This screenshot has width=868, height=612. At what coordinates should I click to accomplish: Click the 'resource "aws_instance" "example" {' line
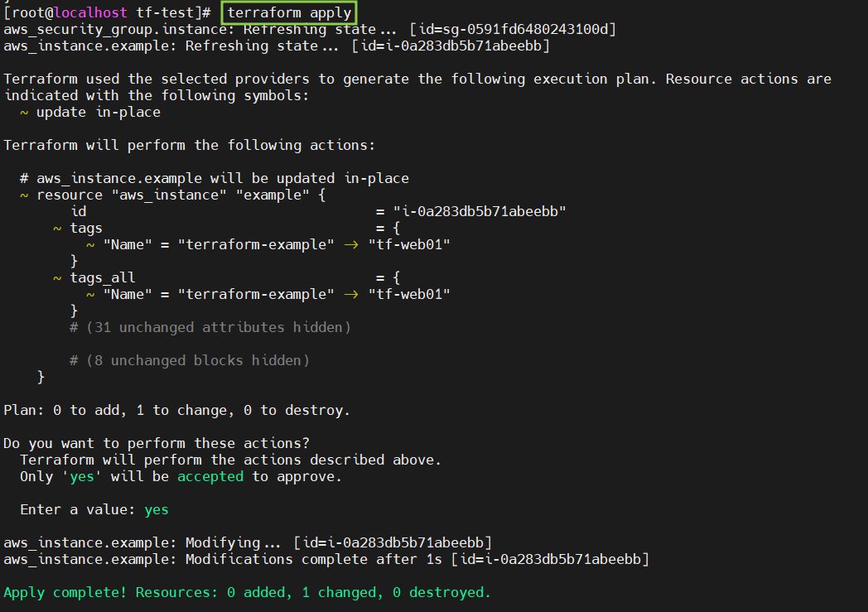173,195
